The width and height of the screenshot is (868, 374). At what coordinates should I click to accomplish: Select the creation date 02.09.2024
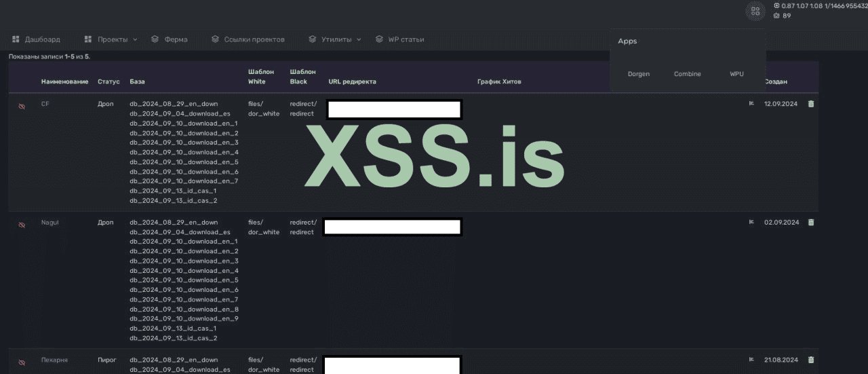point(781,222)
